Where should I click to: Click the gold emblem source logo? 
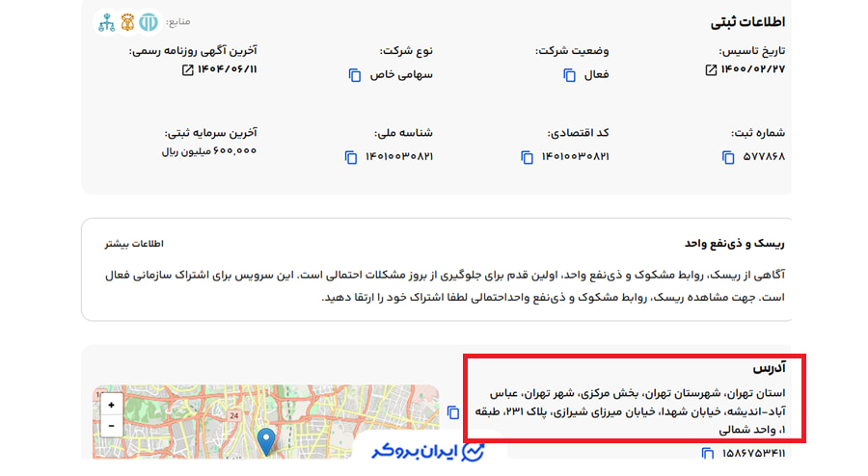(x=127, y=22)
